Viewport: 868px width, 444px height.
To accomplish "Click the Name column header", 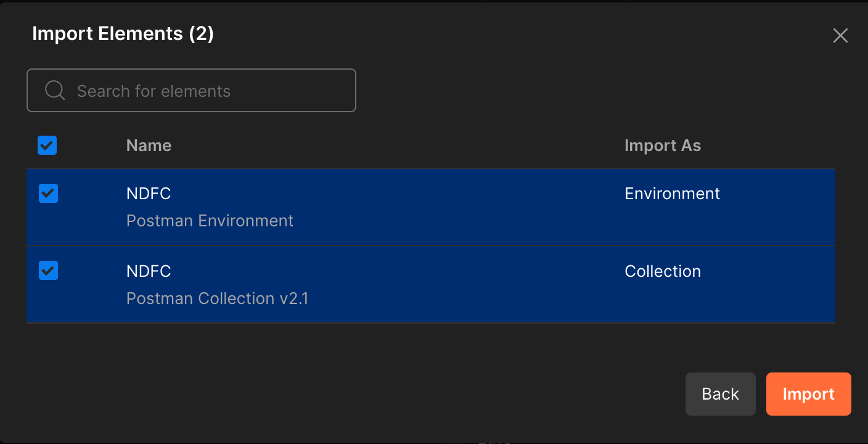I will (149, 146).
